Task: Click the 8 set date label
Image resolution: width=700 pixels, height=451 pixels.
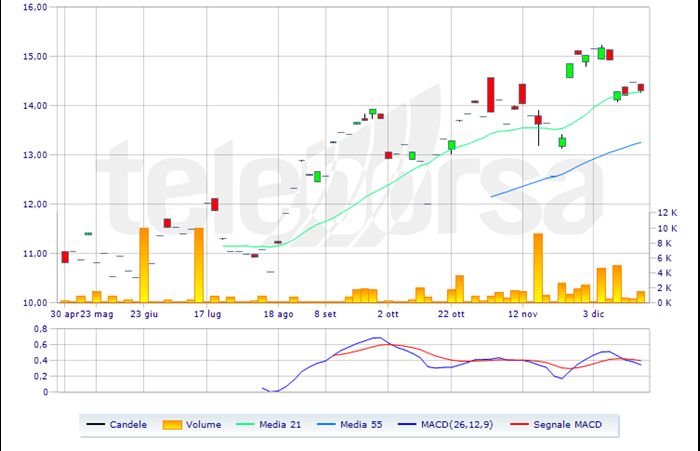Action: 325,313
